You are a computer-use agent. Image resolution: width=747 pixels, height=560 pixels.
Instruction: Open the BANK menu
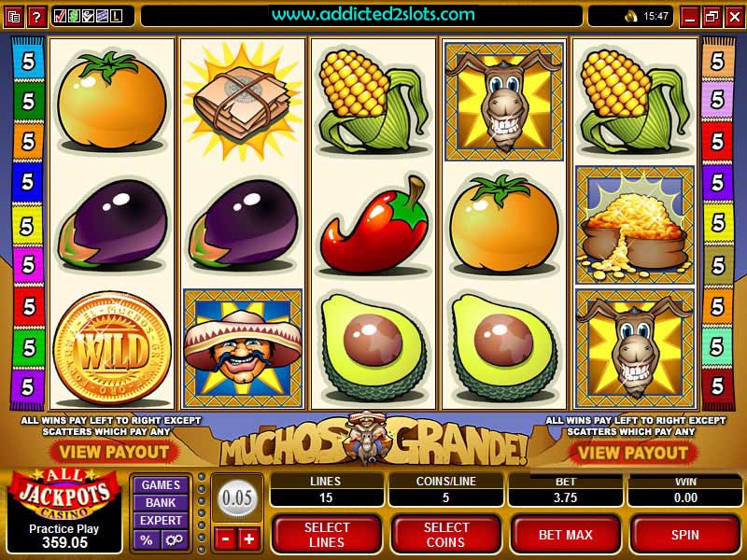tap(161, 502)
